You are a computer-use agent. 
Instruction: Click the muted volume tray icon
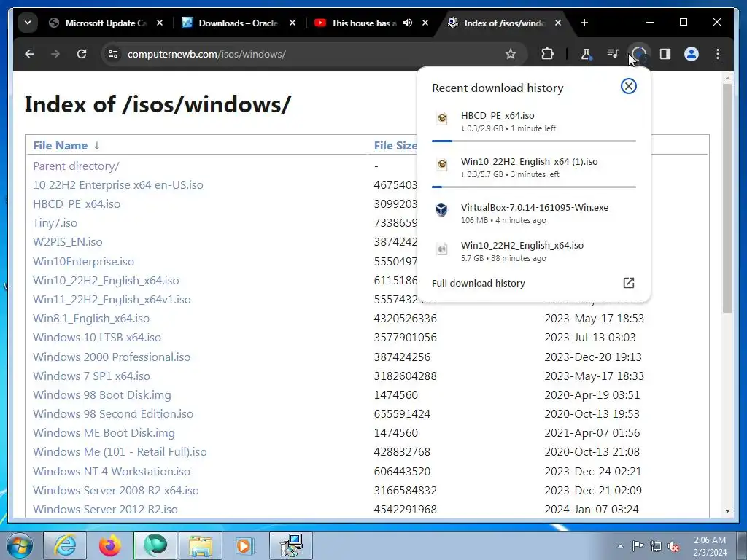point(673,547)
